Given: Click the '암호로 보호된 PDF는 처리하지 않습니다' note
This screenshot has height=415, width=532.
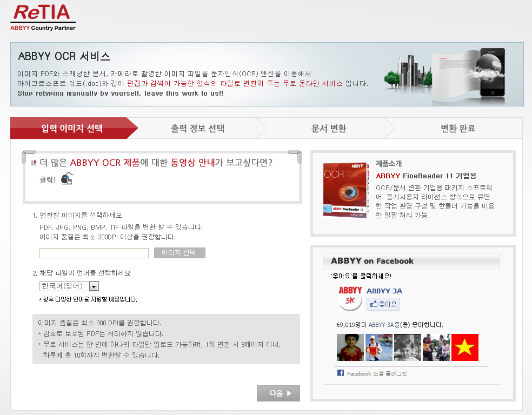Looking at the screenshot, I should pyautogui.click(x=101, y=333).
